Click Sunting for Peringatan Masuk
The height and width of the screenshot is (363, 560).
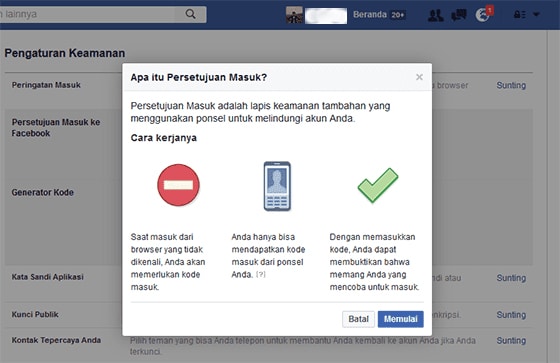coord(511,85)
